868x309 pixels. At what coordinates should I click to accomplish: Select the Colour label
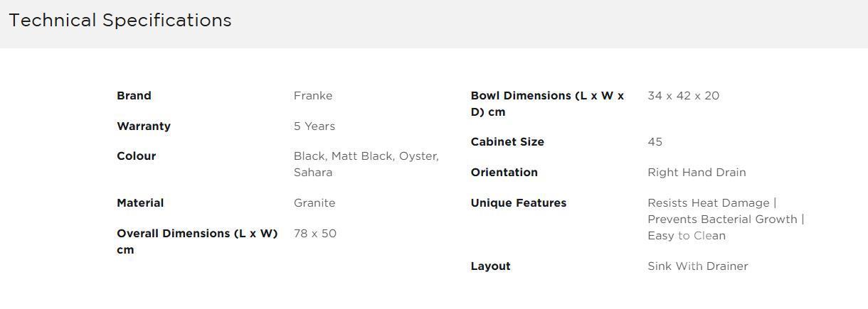[136, 156]
